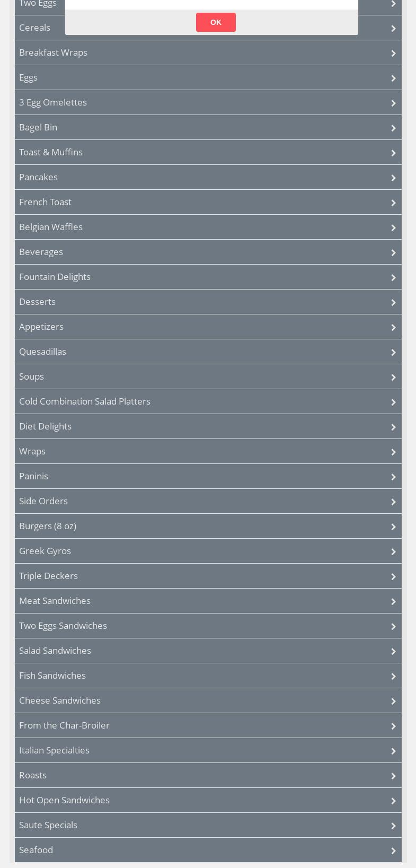Expand the Belgian Waffles chevron
416x868 pixels.
click(393, 227)
